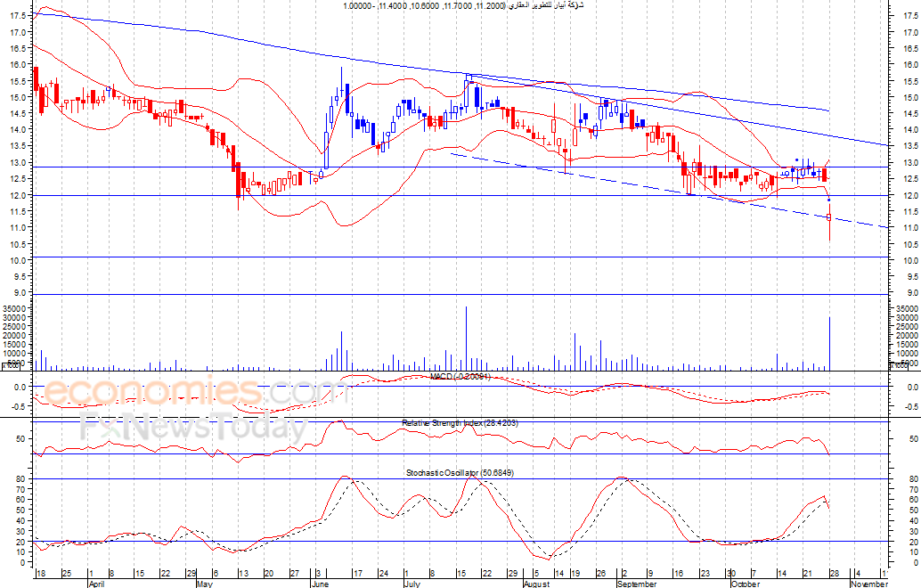Click the Arabic stock title with OHLC values
This screenshot has width=921, height=588.
tap(463, 5)
